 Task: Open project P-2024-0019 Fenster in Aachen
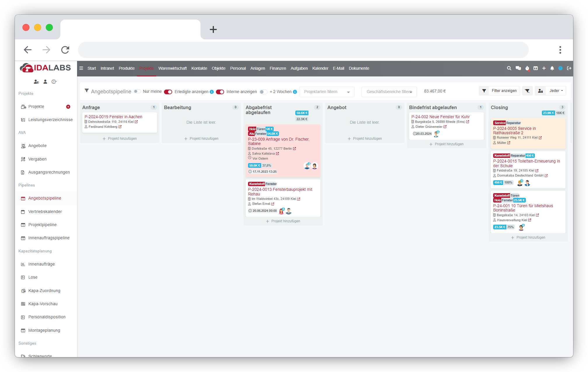[113, 117]
